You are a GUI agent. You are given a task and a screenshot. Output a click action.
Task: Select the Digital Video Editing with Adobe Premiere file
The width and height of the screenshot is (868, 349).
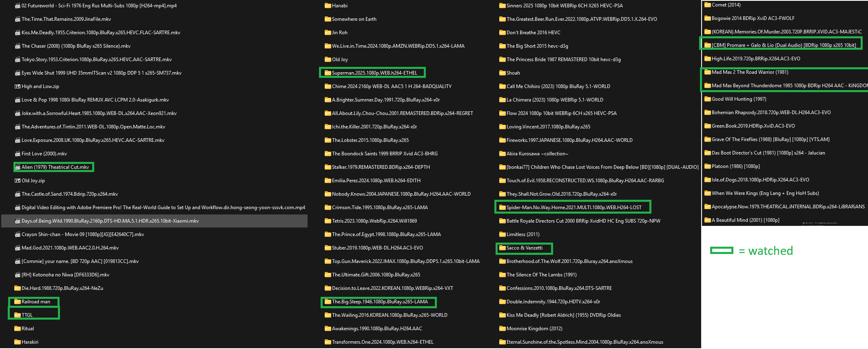[x=163, y=208]
